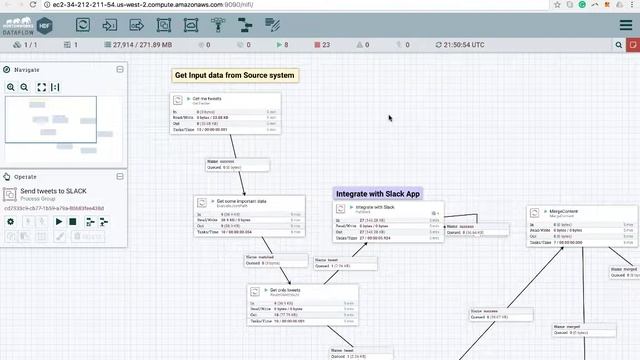
Task: Open the global hamburger menu
Action: [x=626, y=25]
